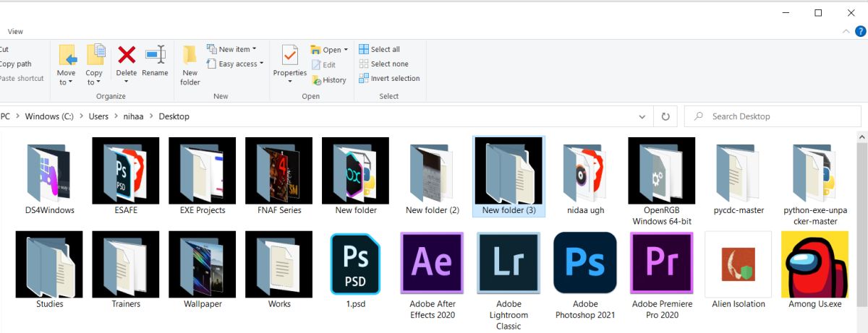This screenshot has width=868, height=333.
Task: Collapse the ribbon with the chevron
Action: coord(846,32)
